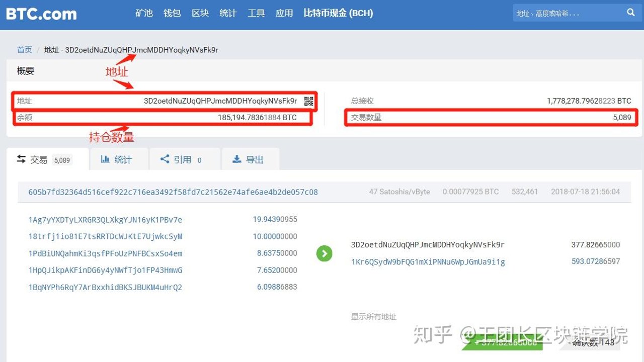Open input address 1PdBiUNQahmKi3qsfPFoUzPNFBCsxSo4em
The width and height of the screenshot is (644, 362).
(x=105, y=253)
